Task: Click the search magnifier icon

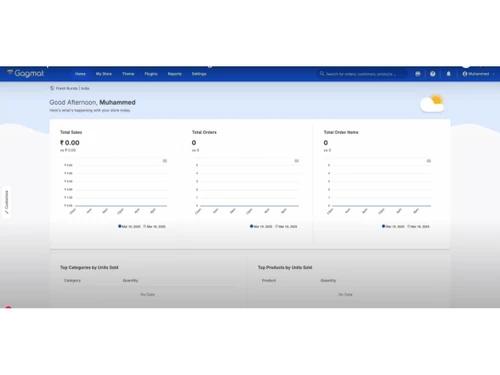Action: [x=322, y=74]
